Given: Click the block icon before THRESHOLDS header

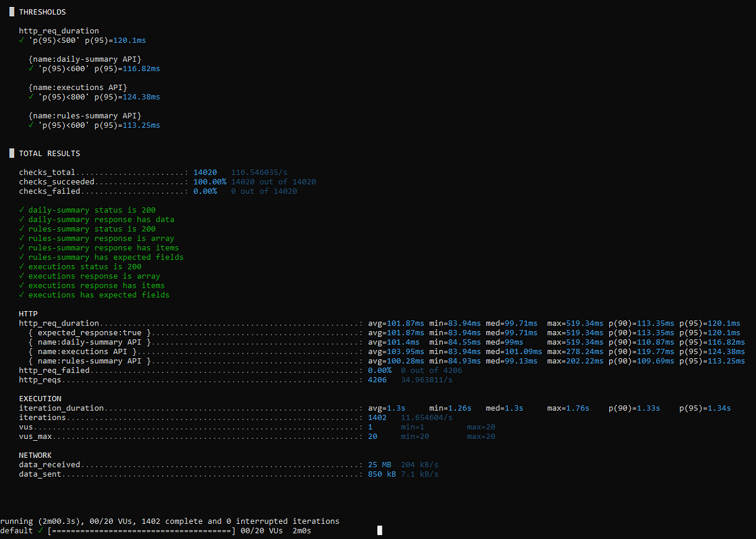Looking at the screenshot, I should tap(11, 11).
